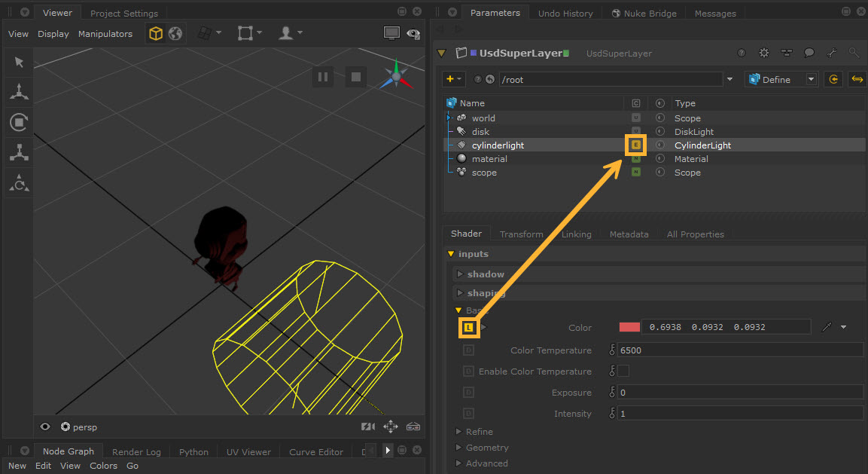The height and width of the screenshot is (474, 868).
Task: Select the arrow selection tool
Action: pos(19,63)
